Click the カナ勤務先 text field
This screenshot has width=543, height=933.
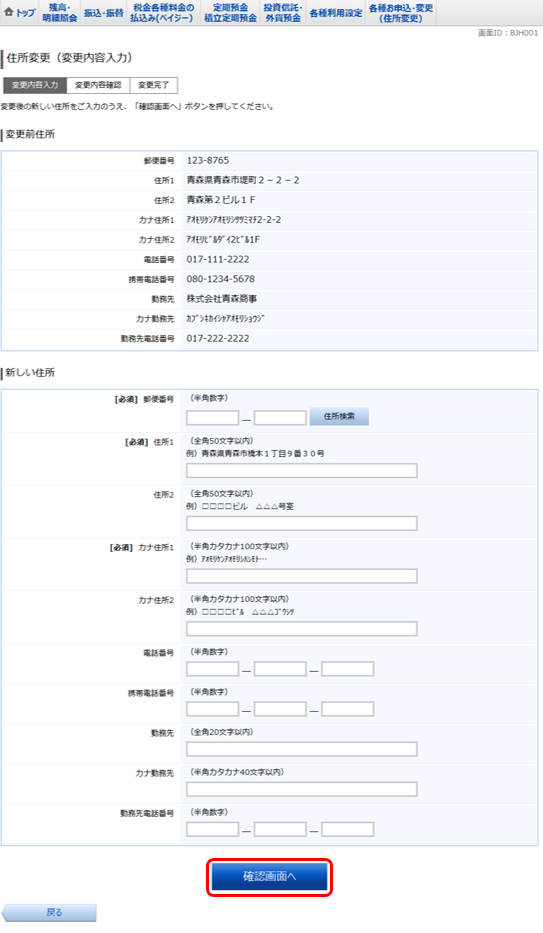[302, 789]
